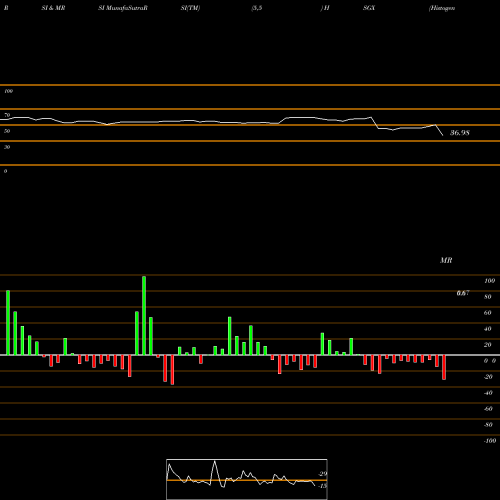The width and height of the screenshot is (500, 500).
Task: Click the MR axis label 40
Action: point(488,329)
